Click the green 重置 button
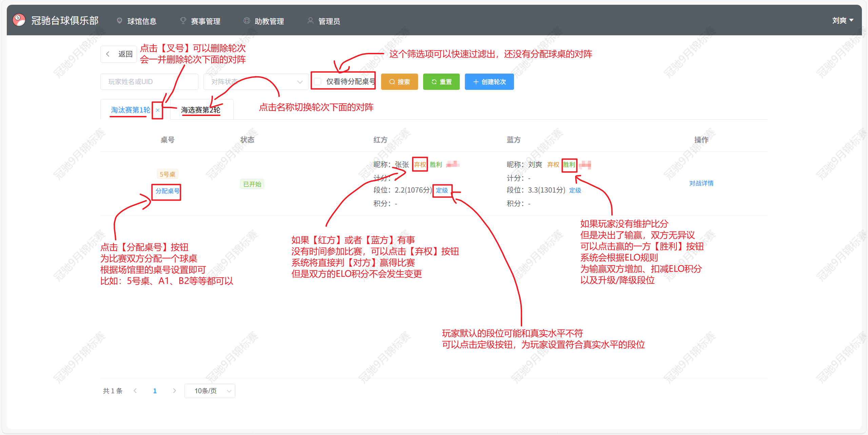This screenshot has width=868, height=435. pyautogui.click(x=441, y=82)
